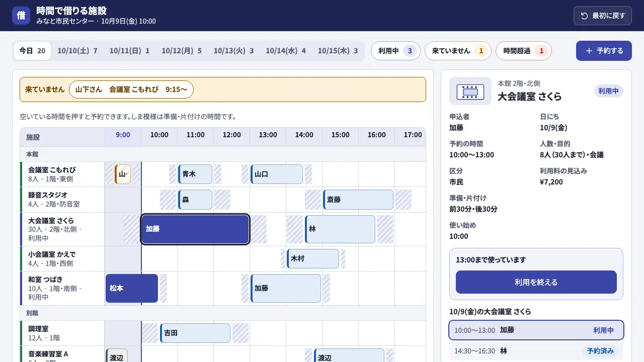Click the 借 app logo icon
This screenshot has height=362, width=644.
tap(21, 16)
